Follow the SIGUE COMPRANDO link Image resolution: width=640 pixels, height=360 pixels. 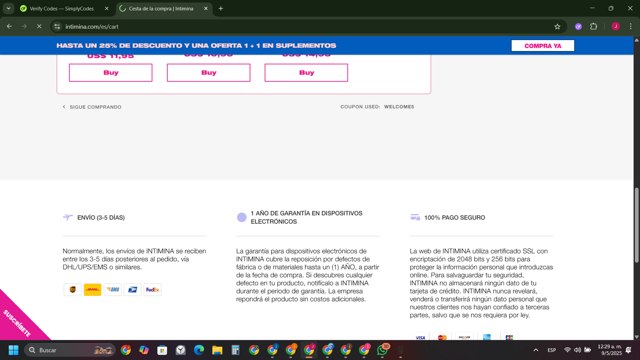pos(92,107)
